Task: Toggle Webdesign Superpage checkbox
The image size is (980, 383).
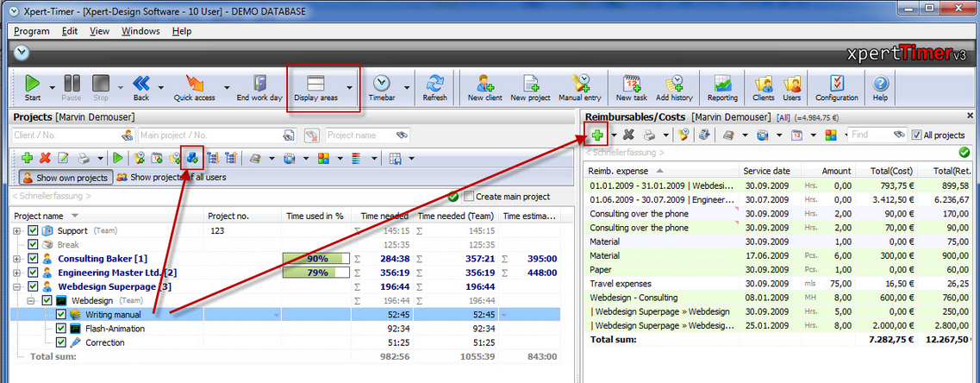Action: tap(33, 286)
